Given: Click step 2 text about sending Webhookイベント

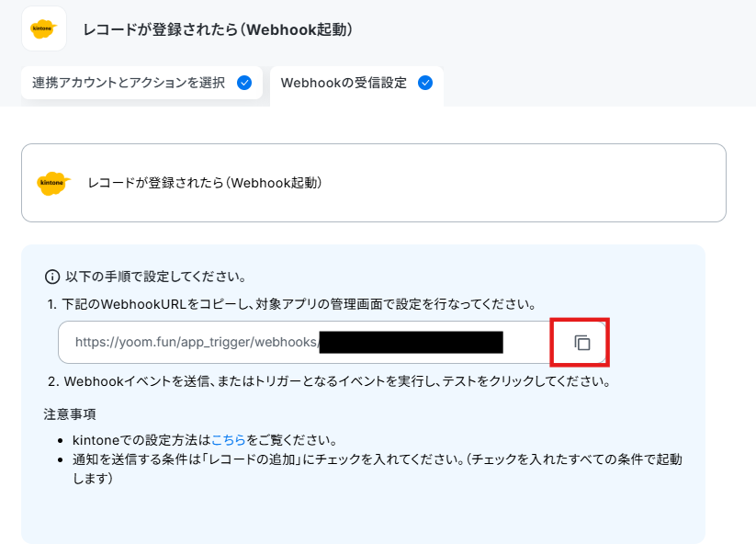Looking at the screenshot, I should pyautogui.click(x=329, y=381).
